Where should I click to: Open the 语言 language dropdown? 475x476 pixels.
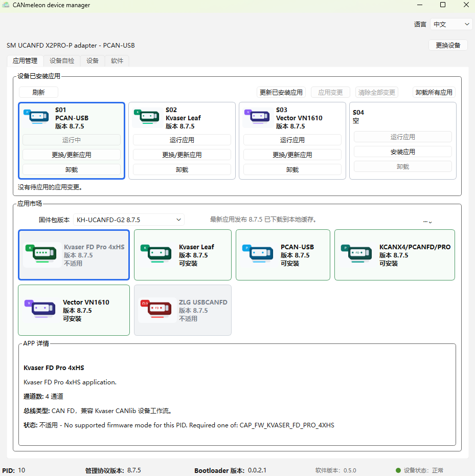click(451, 24)
